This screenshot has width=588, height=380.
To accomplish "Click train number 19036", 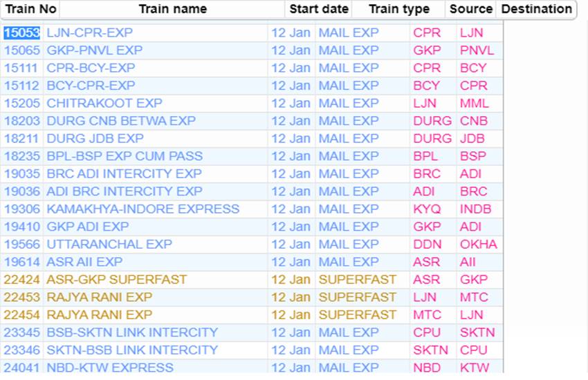I will (x=21, y=191).
